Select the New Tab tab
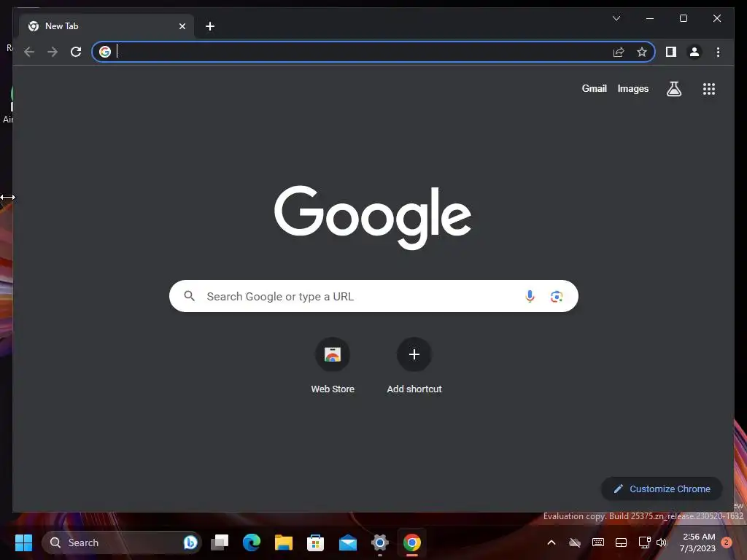Screen dimensions: 747x560 tap(106, 26)
